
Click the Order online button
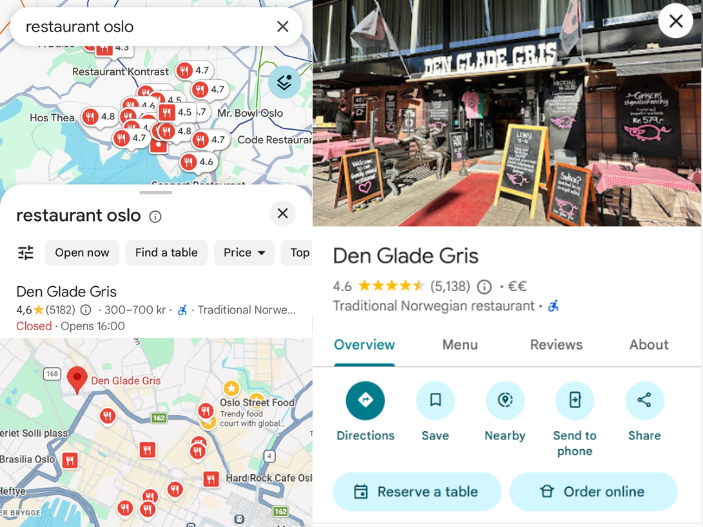click(593, 492)
